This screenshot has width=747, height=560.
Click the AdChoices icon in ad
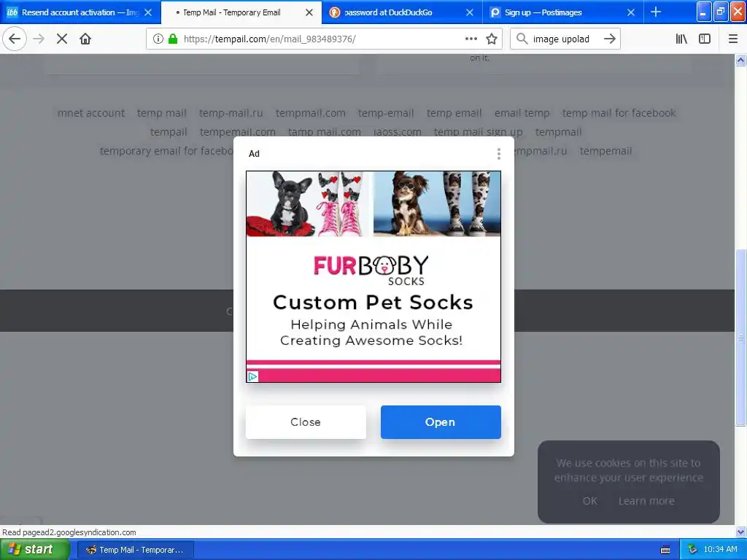tap(252, 377)
